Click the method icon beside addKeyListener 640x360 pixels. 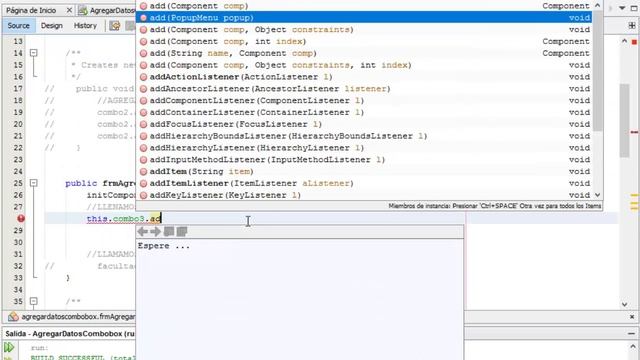[x=143, y=196]
